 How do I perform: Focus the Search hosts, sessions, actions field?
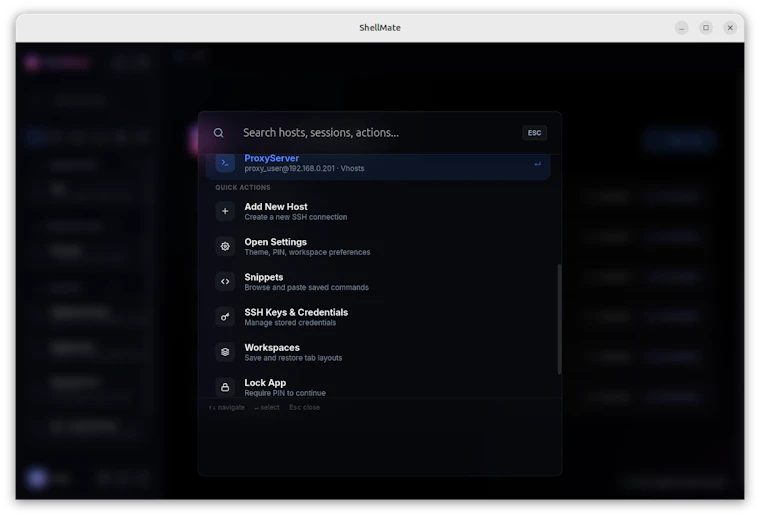(378, 133)
